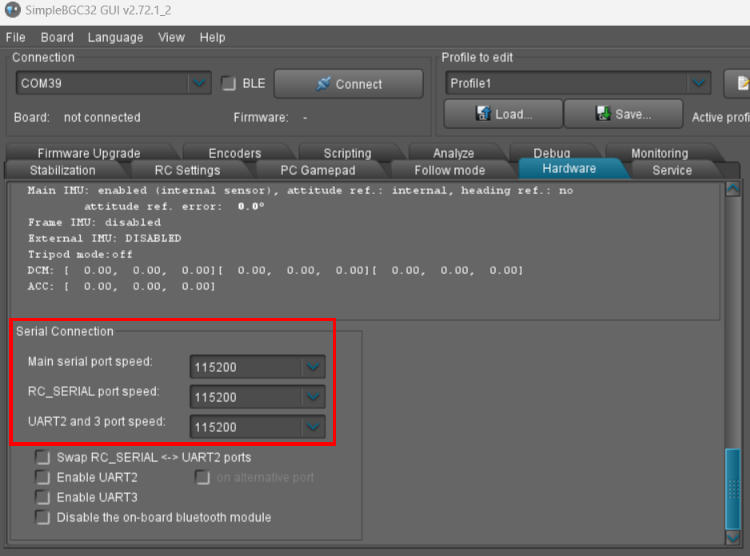Image resolution: width=750 pixels, height=556 pixels.
Task: Select the Hardware tab
Action: click(x=569, y=168)
